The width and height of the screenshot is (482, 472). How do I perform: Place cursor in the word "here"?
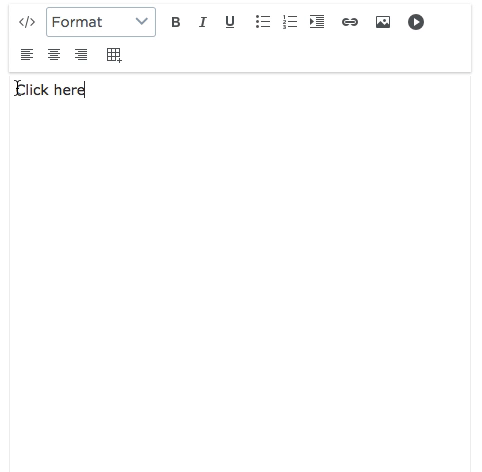pyautogui.click(x=69, y=90)
